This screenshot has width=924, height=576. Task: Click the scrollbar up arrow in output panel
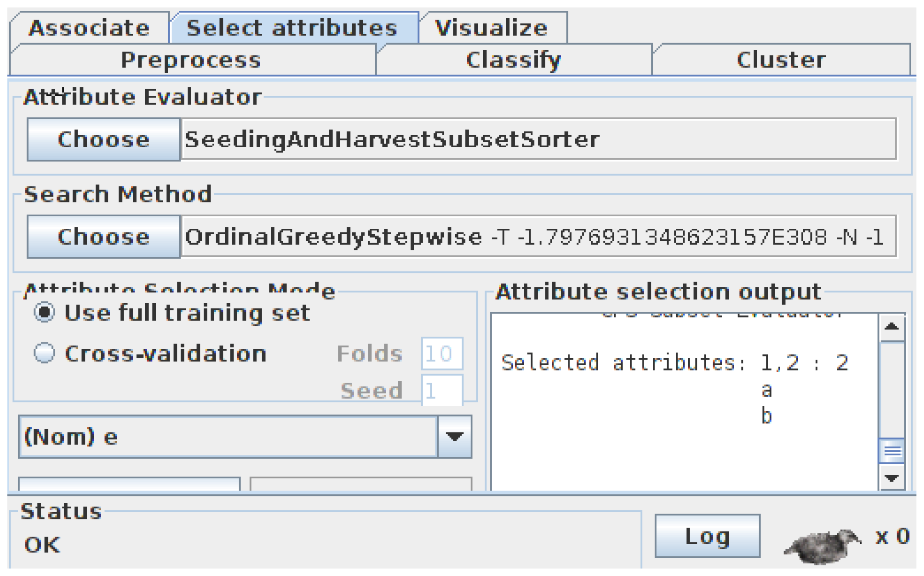(x=892, y=327)
